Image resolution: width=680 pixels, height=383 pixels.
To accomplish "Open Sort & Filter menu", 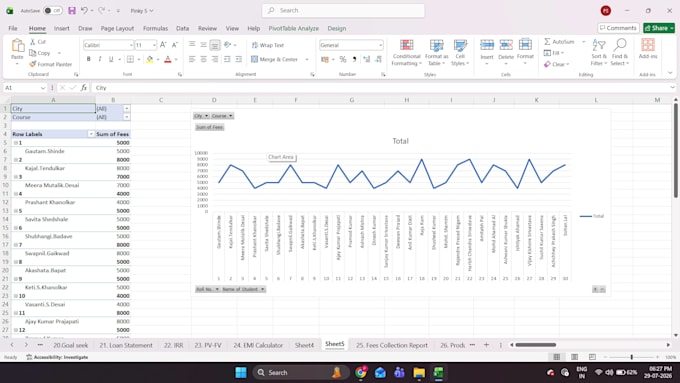I will click(598, 52).
